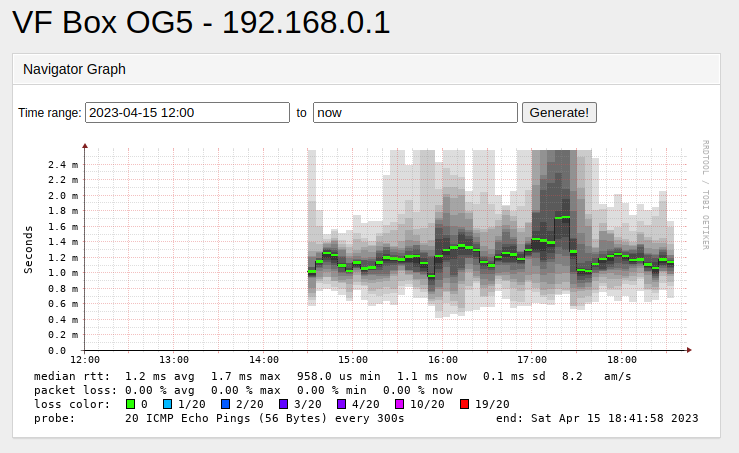Select the violet 4/20 loss swatch
The image size is (739, 453).
(x=342, y=404)
